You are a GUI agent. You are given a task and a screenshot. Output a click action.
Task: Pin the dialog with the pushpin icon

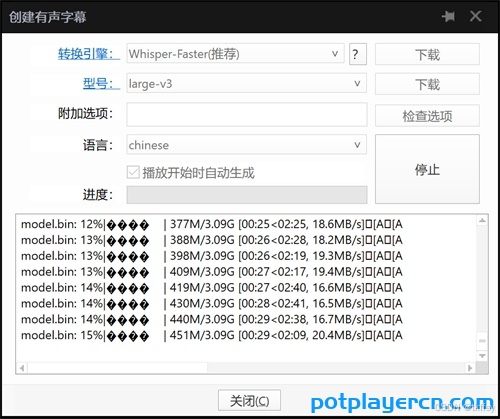[x=448, y=16]
